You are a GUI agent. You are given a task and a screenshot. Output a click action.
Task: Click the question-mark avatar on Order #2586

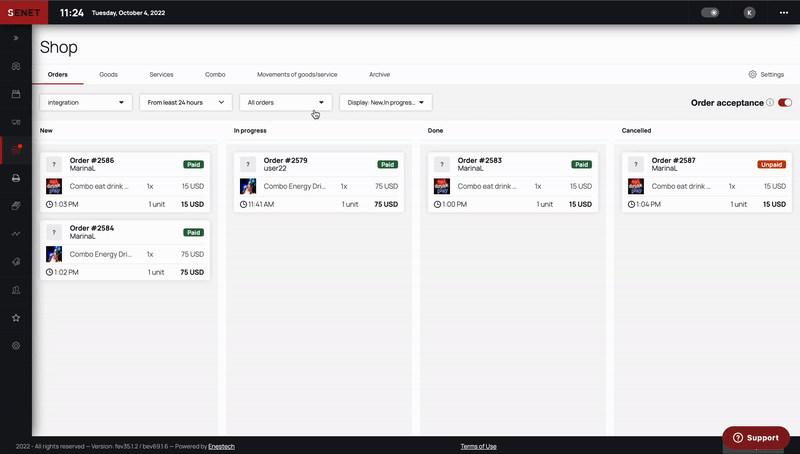[54, 164]
